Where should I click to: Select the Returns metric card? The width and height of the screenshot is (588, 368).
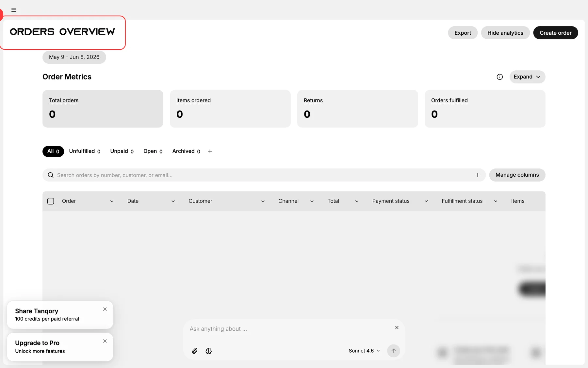point(358,109)
